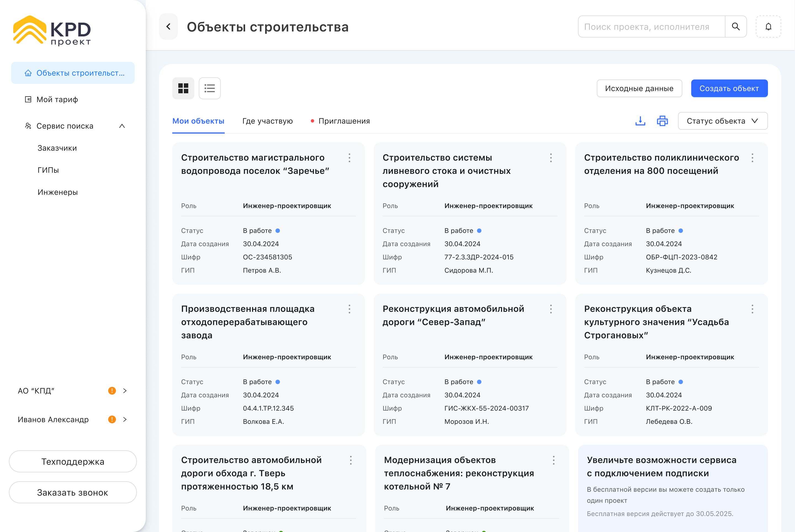Open menu for Производственная площадка card
Screen dimensions: 795x532
tap(349, 309)
